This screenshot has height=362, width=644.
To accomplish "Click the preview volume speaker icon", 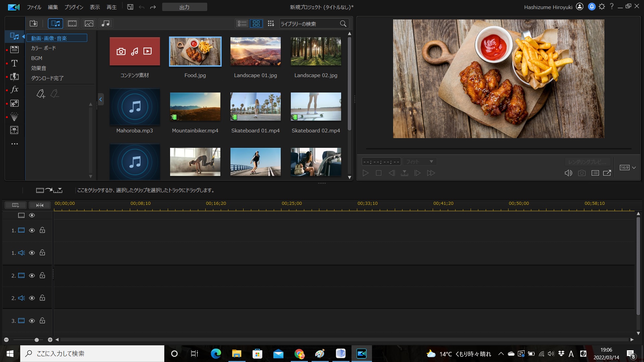I will pyautogui.click(x=568, y=173).
